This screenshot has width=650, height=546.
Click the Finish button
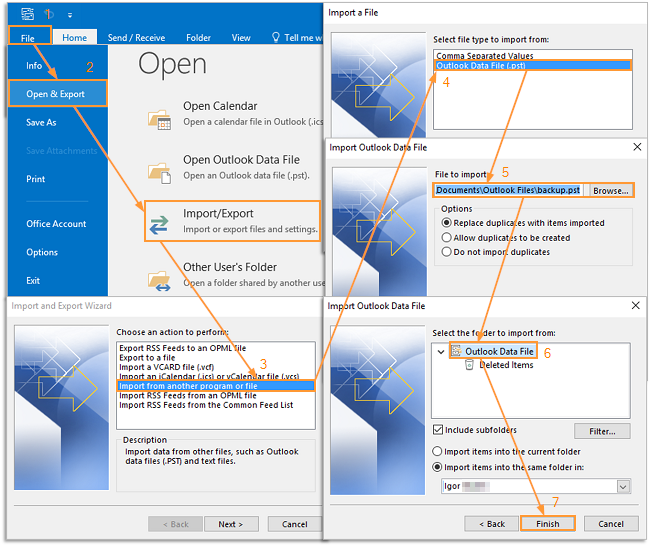pyautogui.click(x=548, y=524)
